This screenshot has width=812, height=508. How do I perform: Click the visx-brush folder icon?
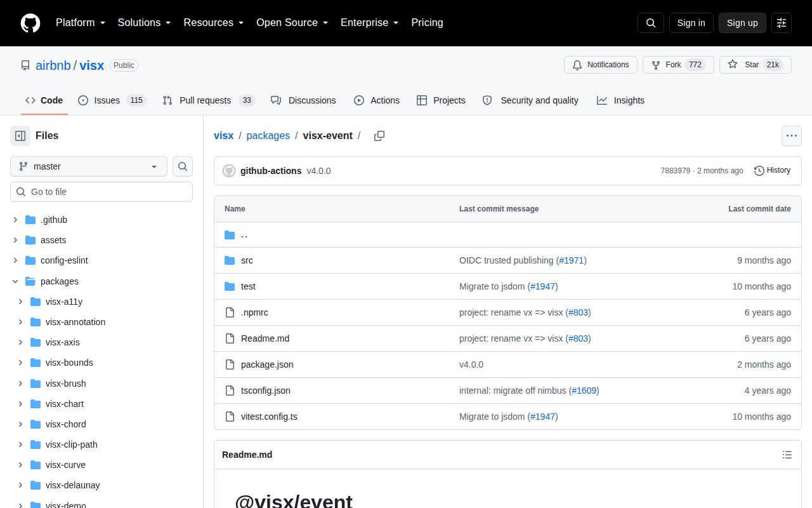tap(36, 384)
